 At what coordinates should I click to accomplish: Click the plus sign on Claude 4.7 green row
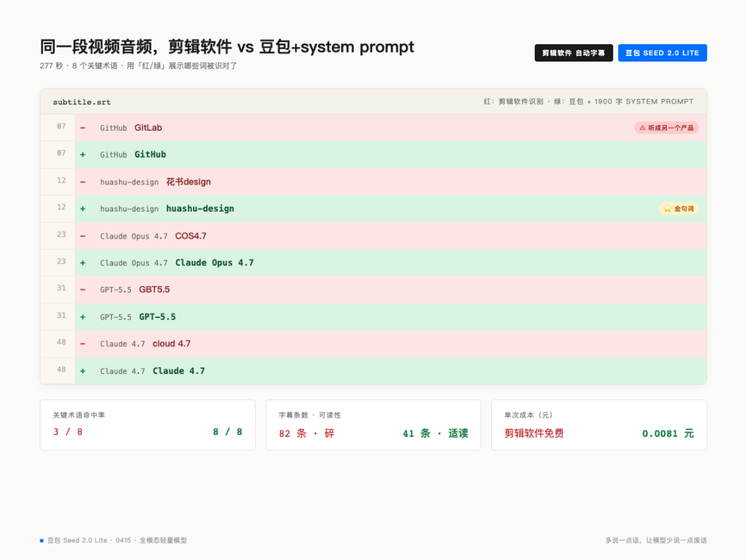(83, 371)
